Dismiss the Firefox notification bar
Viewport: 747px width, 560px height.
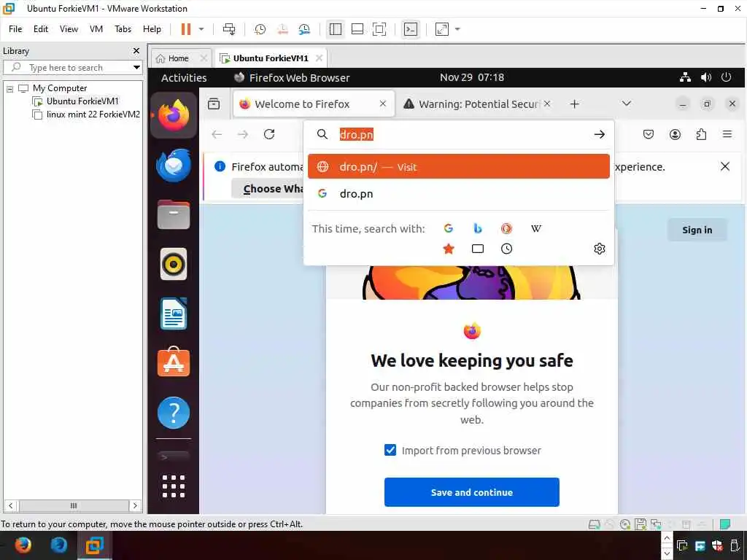725,166
